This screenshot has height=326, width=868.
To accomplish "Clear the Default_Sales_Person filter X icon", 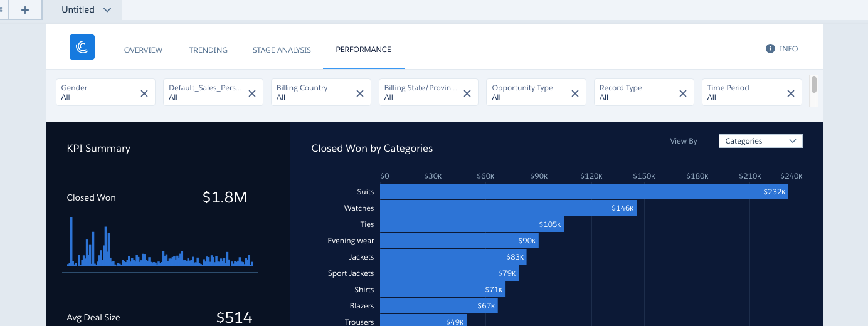I will pyautogui.click(x=252, y=93).
